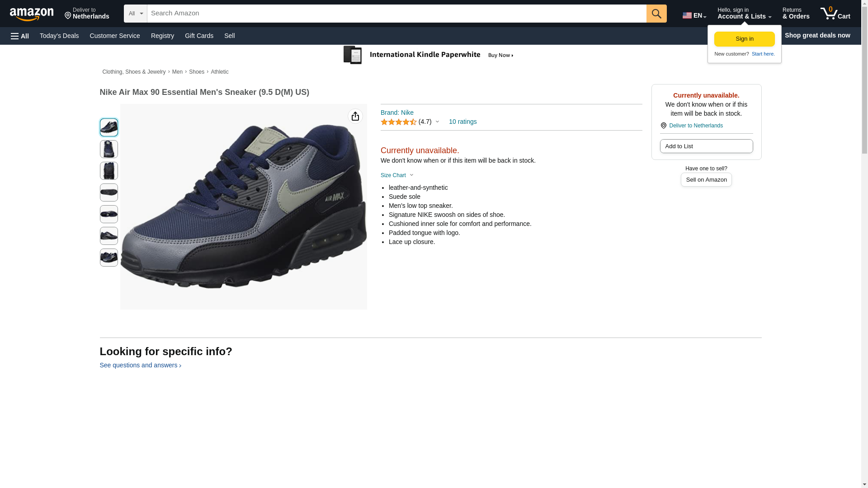Click the Add to List button
The image size is (868, 488).
click(x=706, y=146)
